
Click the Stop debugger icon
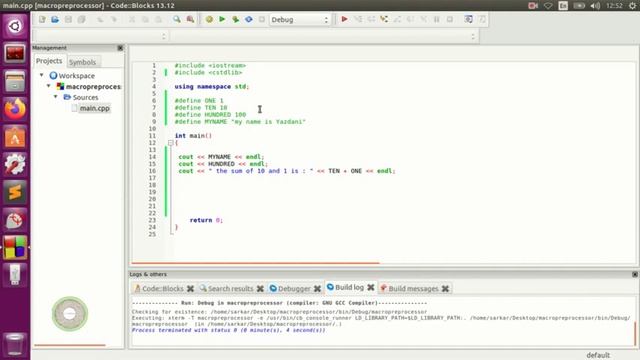(450, 19)
